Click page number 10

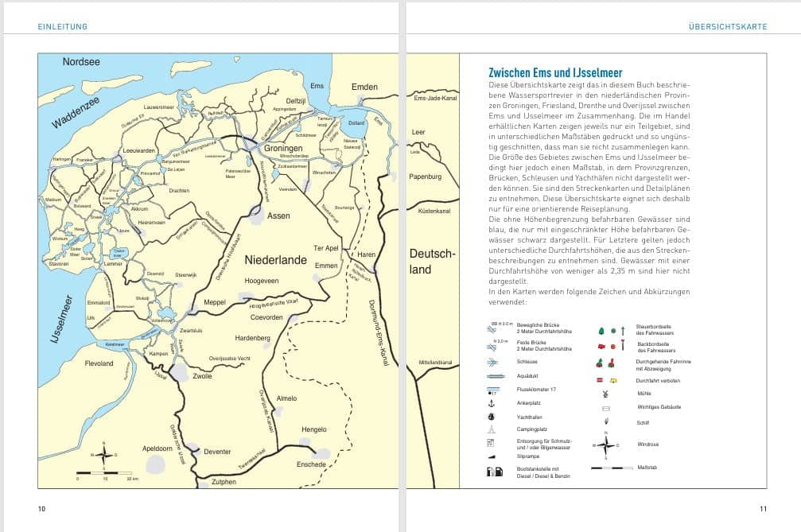[42, 508]
